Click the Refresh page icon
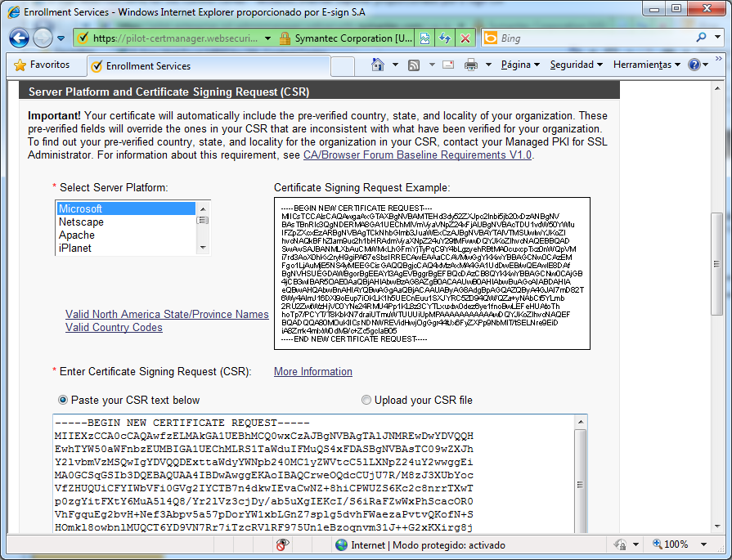 pyautogui.click(x=444, y=38)
